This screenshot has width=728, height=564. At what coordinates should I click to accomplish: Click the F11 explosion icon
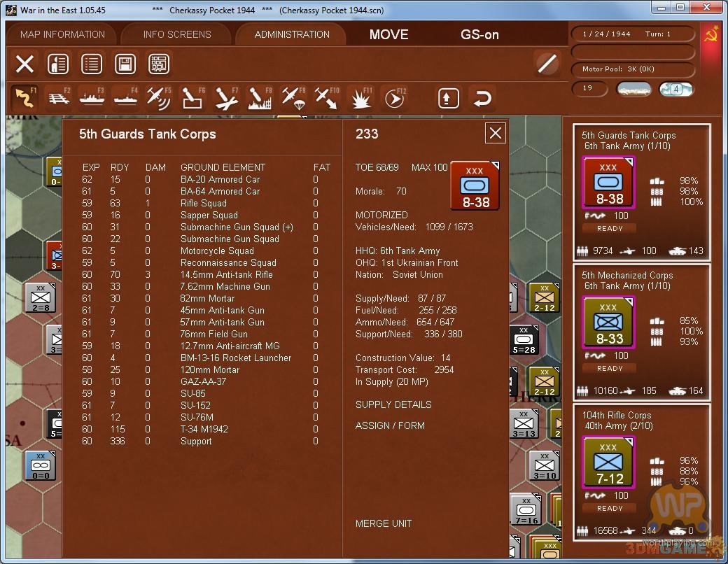(x=360, y=99)
